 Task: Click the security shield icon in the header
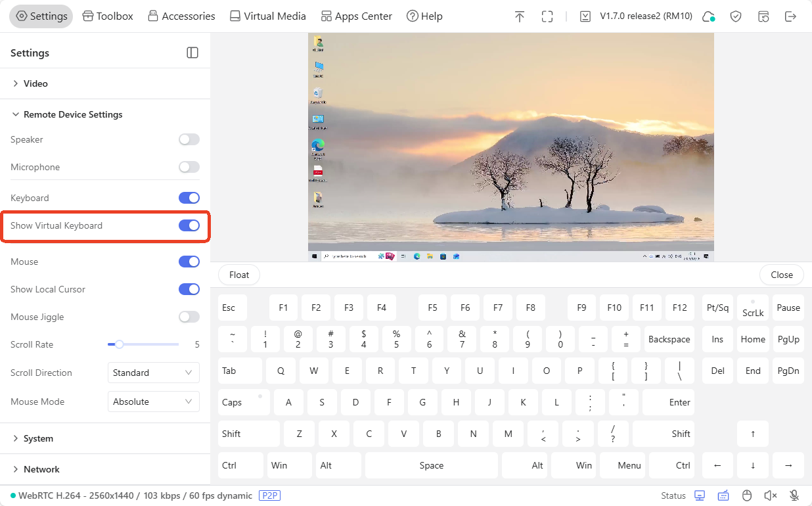click(x=736, y=16)
